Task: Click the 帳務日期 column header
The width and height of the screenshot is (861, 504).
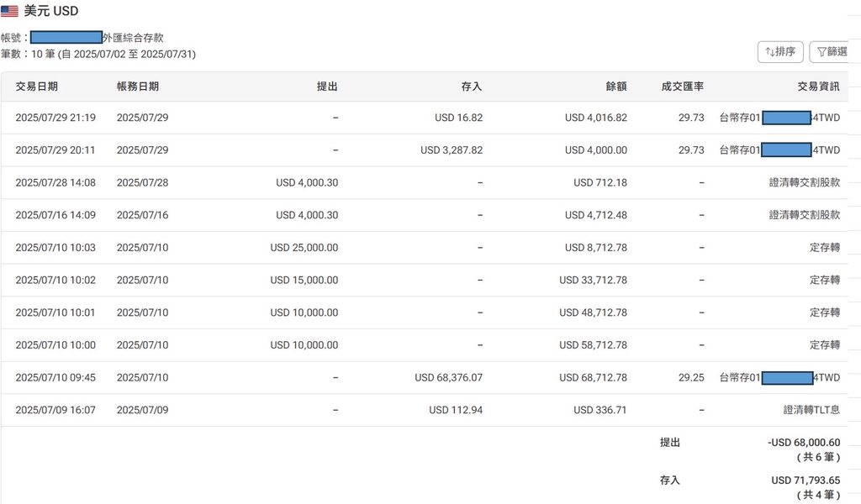Action: 137,87
